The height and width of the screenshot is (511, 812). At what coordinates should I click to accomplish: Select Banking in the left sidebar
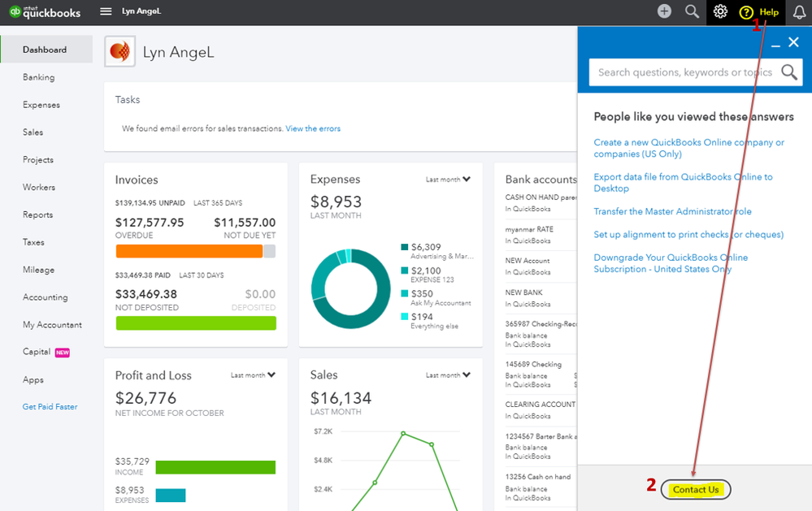point(38,77)
